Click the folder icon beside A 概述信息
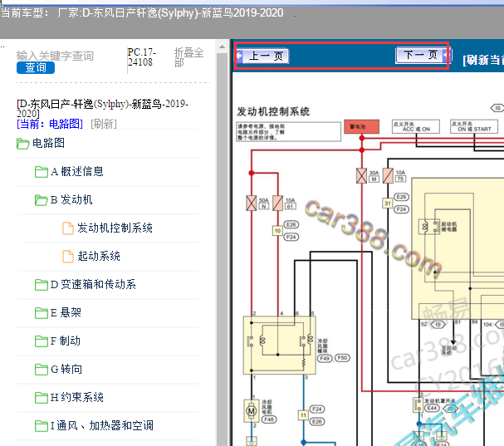This screenshot has height=446, width=504. pyautogui.click(x=42, y=172)
